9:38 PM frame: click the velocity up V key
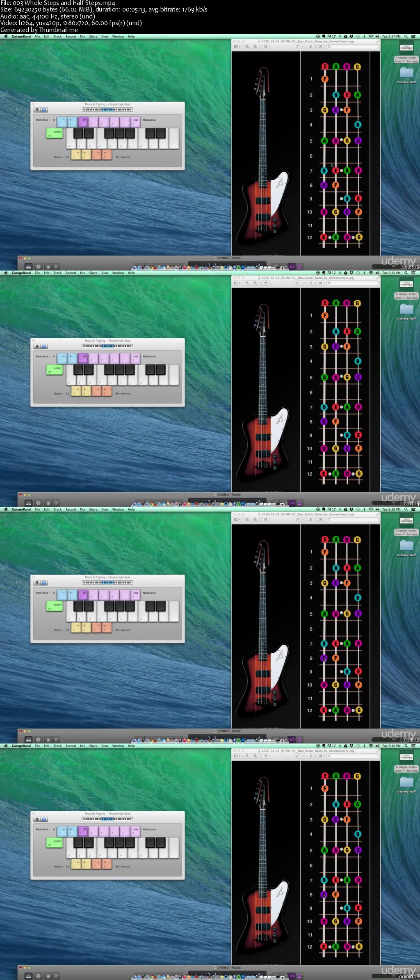Viewport: 420px width, 980px height. [107, 391]
